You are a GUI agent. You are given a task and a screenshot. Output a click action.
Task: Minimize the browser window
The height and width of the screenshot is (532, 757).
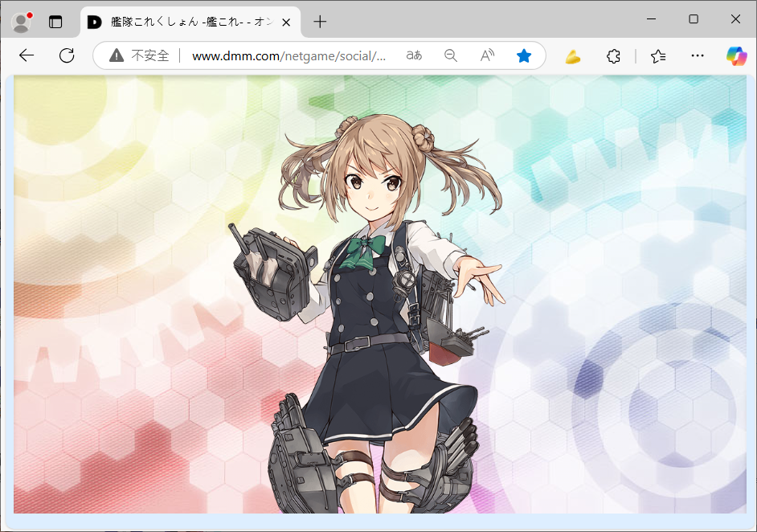coord(651,19)
